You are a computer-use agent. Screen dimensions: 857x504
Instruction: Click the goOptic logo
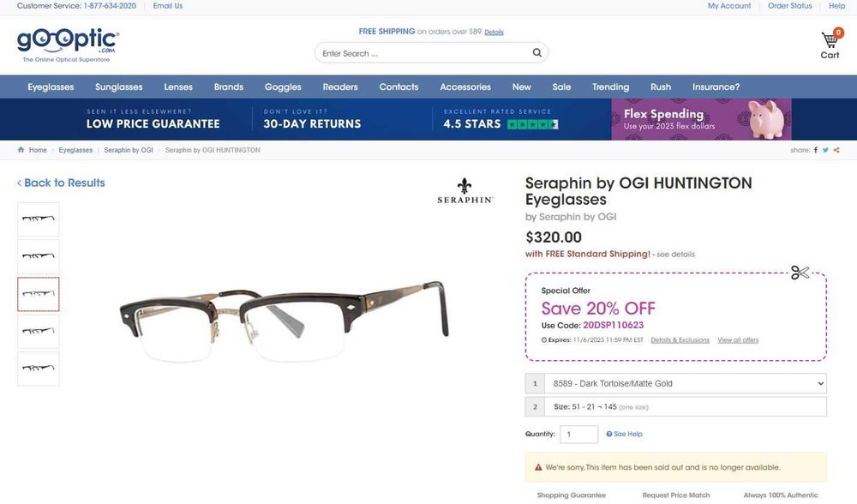[68, 43]
